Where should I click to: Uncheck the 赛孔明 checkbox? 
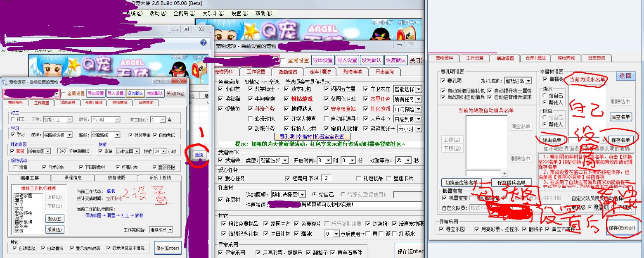(x=443, y=81)
